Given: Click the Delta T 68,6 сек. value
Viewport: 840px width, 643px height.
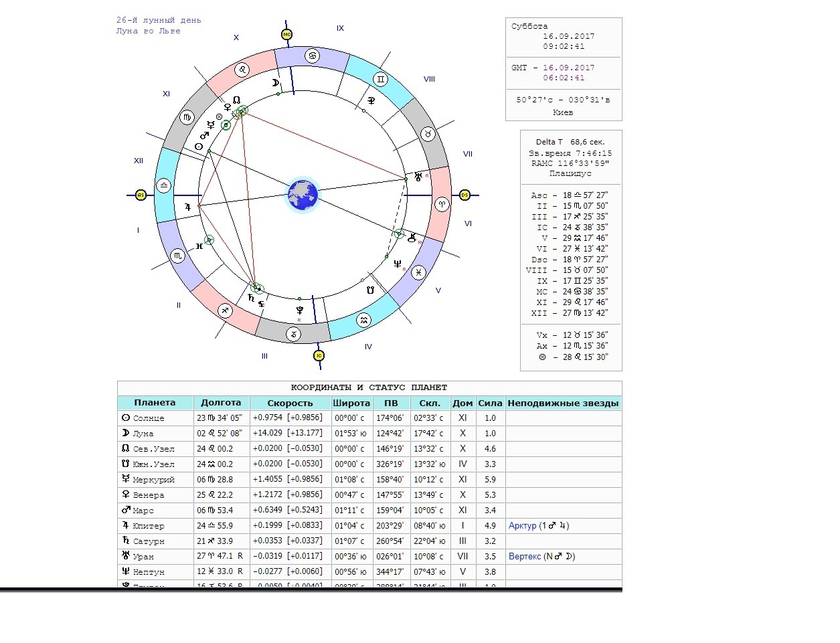Looking at the screenshot, I should (x=570, y=142).
